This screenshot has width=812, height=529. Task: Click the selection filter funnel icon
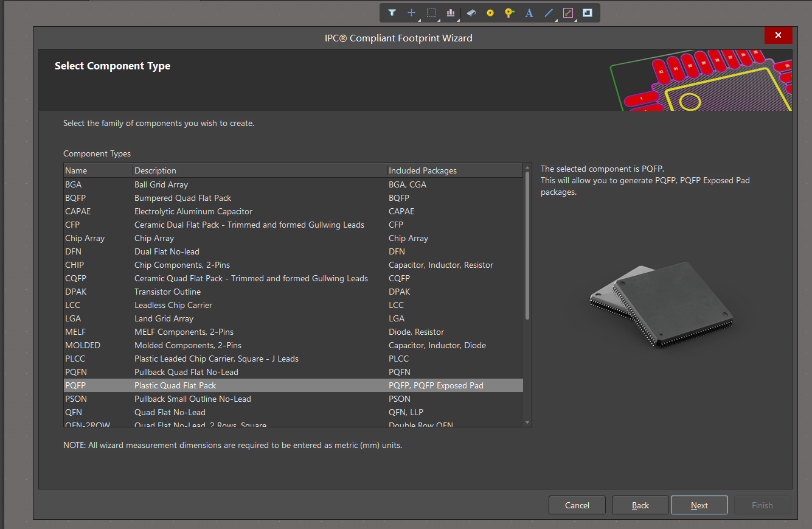[x=392, y=13]
